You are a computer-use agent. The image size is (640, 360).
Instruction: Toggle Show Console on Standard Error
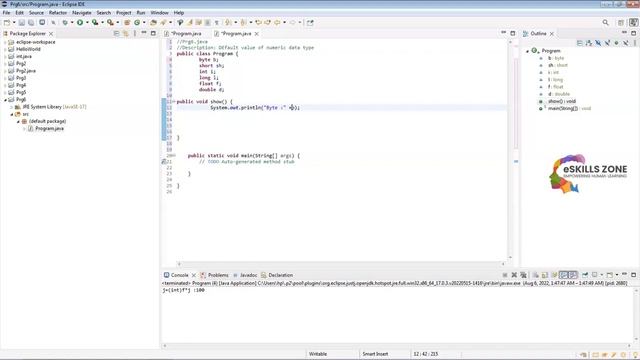pos(573,275)
